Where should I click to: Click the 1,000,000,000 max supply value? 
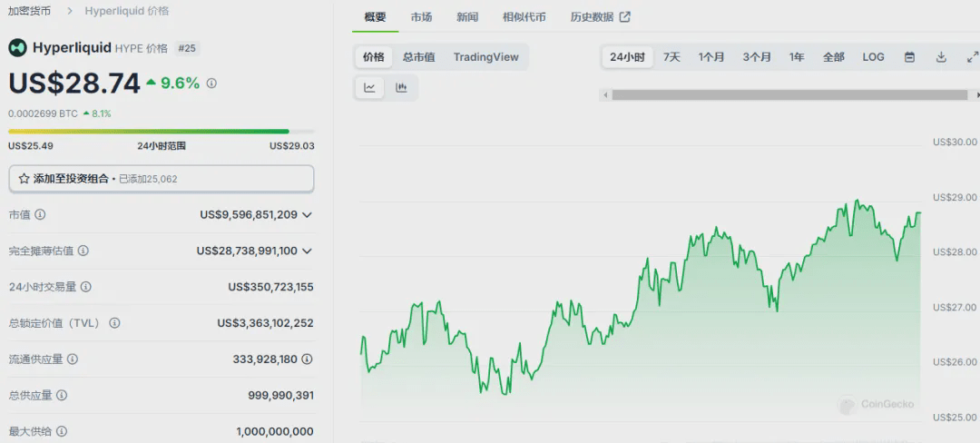point(275,432)
